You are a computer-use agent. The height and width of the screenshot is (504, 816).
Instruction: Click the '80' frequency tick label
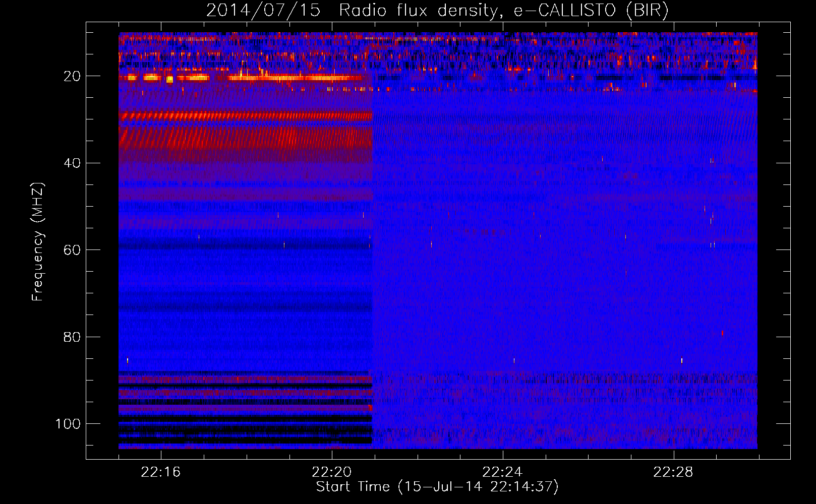pos(72,337)
